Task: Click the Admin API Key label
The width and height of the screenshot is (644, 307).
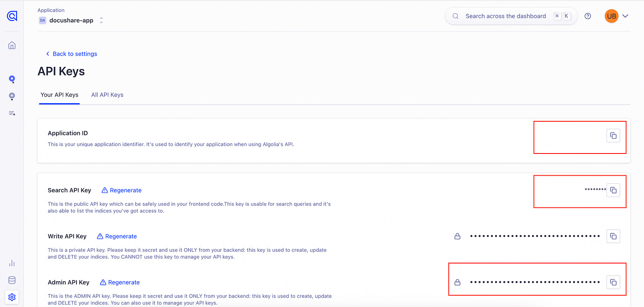Action: tap(68, 282)
